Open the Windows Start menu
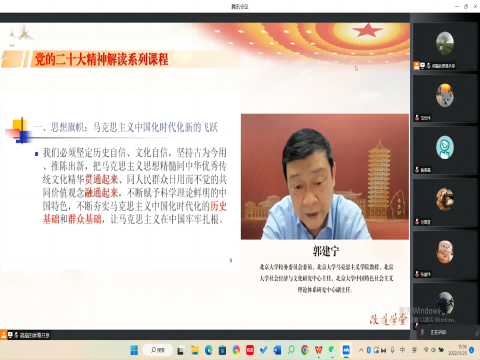The width and height of the screenshot is (480, 360). (x=134, y=350)
